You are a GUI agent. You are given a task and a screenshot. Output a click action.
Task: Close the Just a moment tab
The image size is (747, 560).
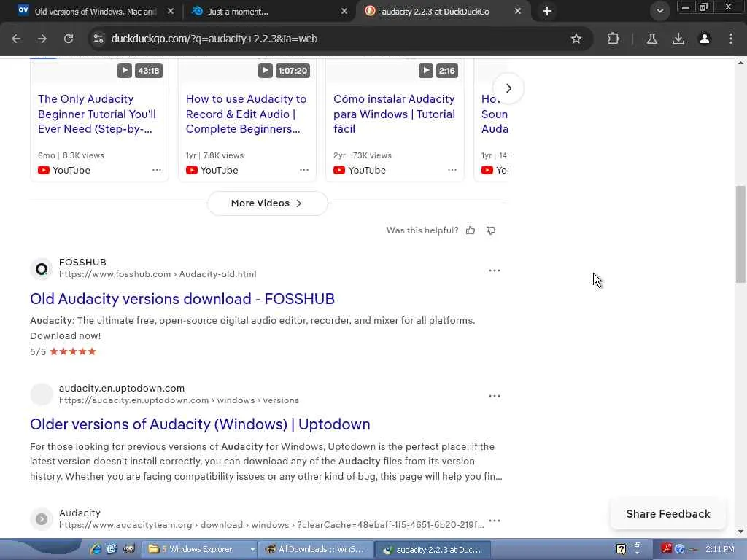coord(344,11)
